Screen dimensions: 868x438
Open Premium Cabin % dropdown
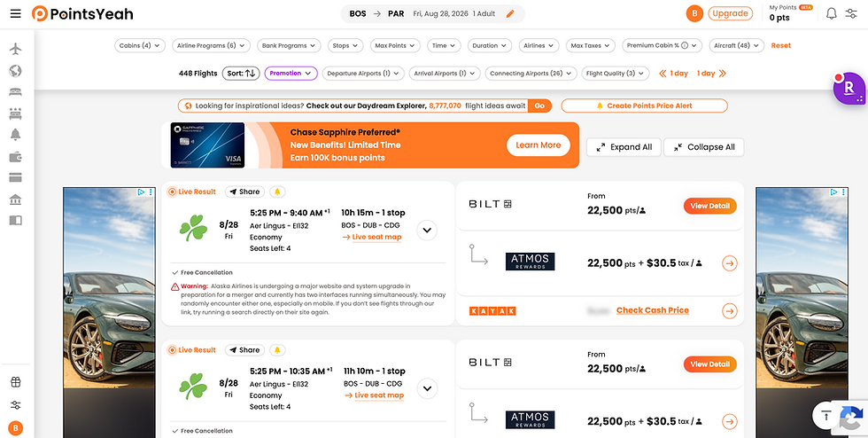pos(663,45)
